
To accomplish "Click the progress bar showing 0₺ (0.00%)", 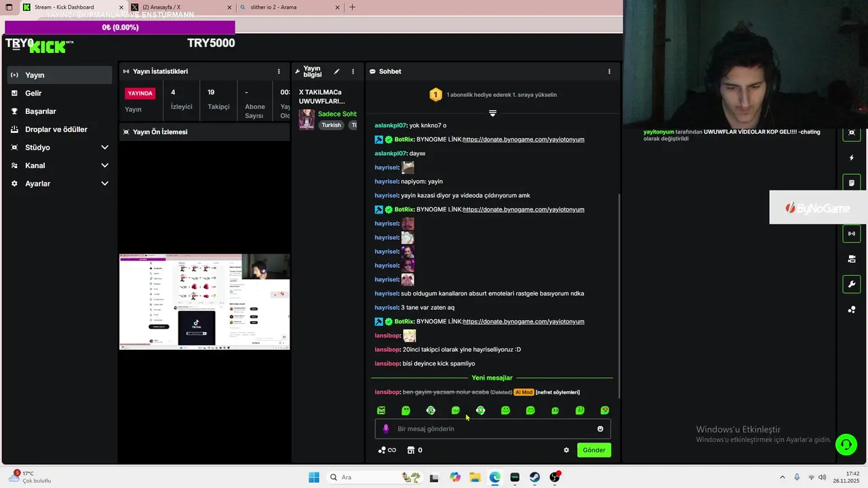I will pos(120,28).
